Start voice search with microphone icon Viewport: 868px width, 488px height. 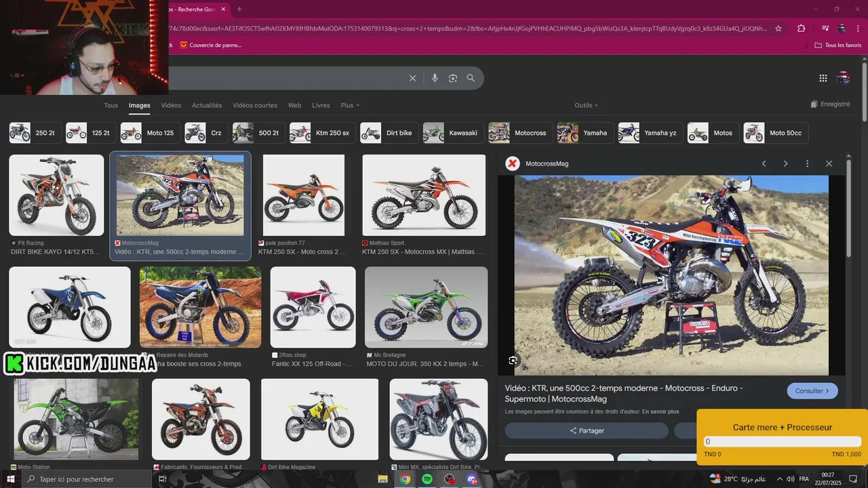point(435,78)
